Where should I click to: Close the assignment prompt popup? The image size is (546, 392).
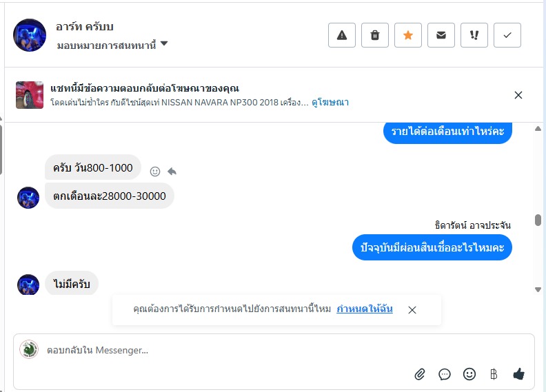pos(412,310)
